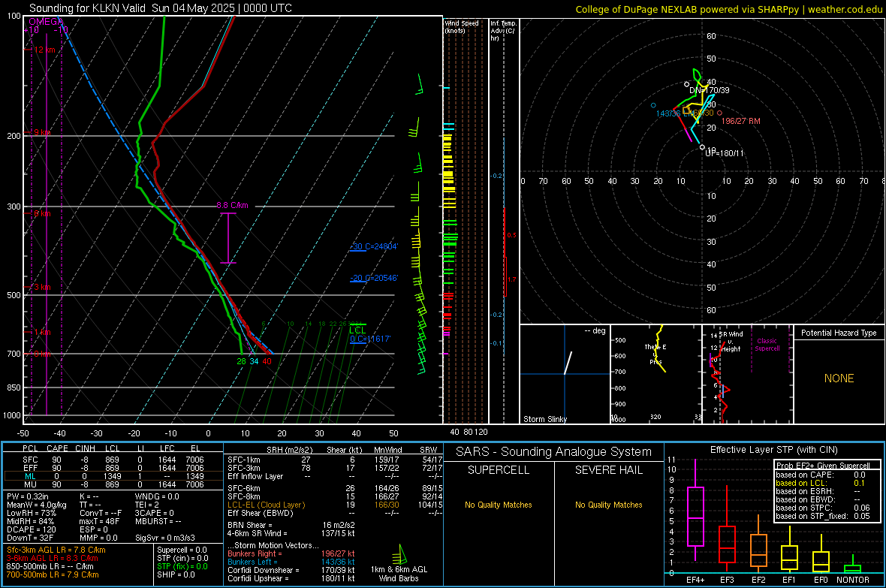Click the 'SigSvr = 0 m3/s3' value

(x=165, y=538)
